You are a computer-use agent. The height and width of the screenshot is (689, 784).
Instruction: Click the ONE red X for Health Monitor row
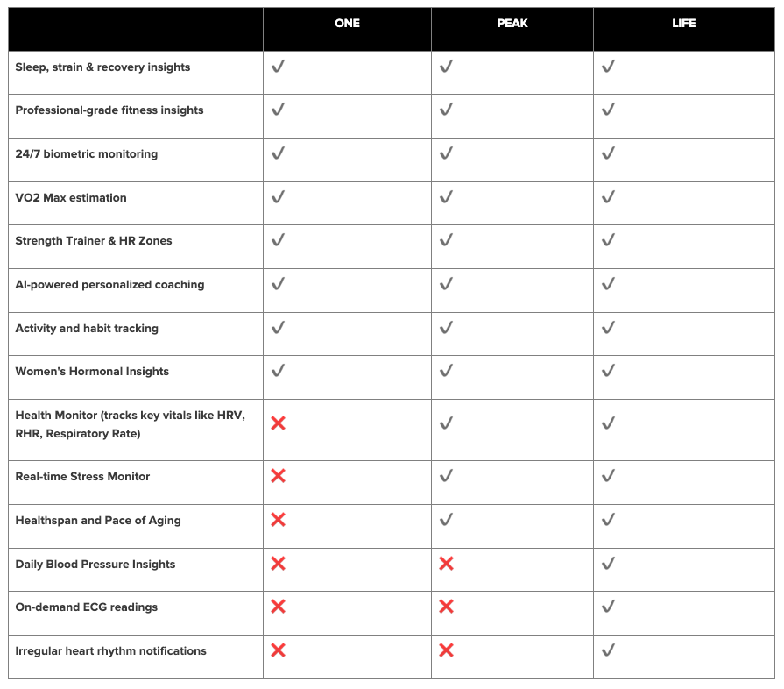tap(278, 423)
